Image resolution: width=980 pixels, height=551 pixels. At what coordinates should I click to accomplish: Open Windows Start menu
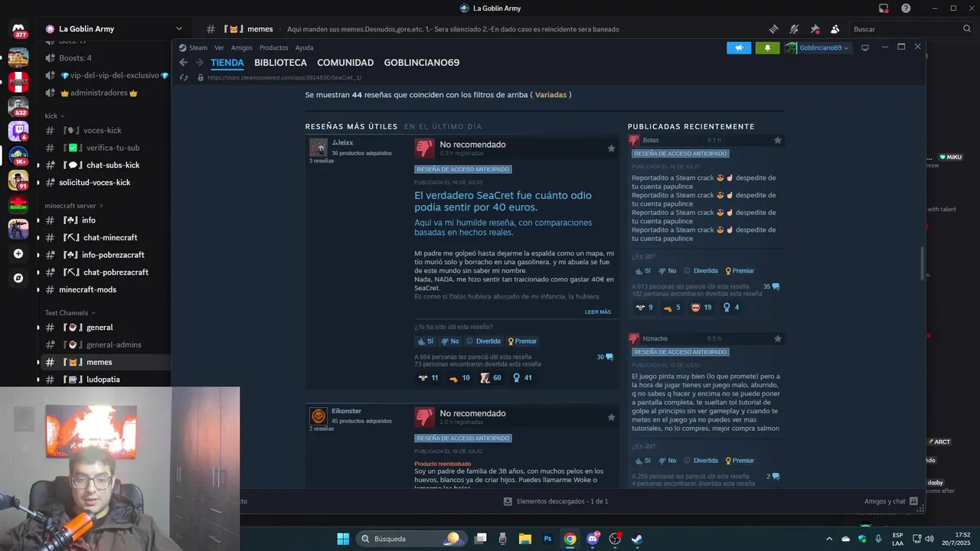(x=343, y=539)
